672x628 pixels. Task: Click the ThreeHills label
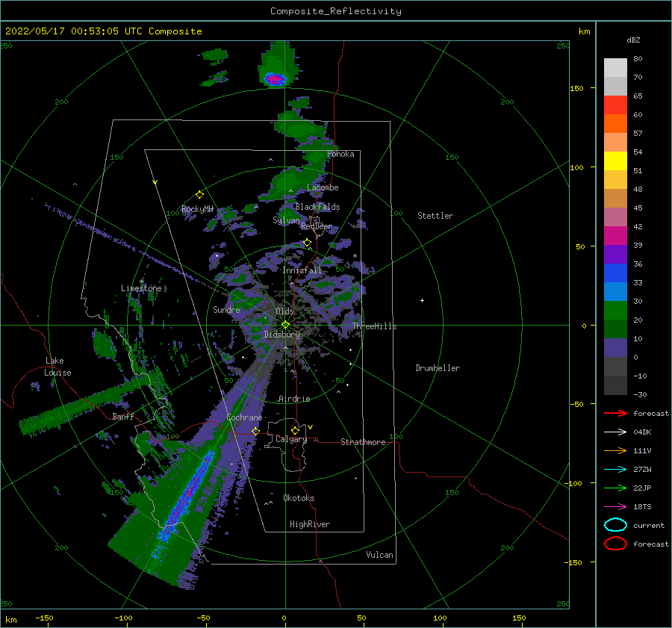point(375,326)
